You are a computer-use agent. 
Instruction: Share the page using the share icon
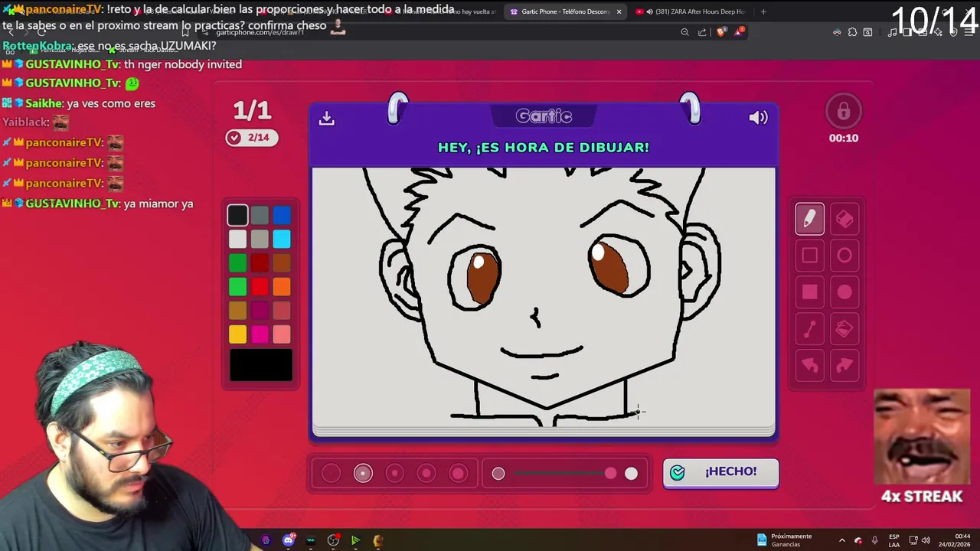(702, 32)
